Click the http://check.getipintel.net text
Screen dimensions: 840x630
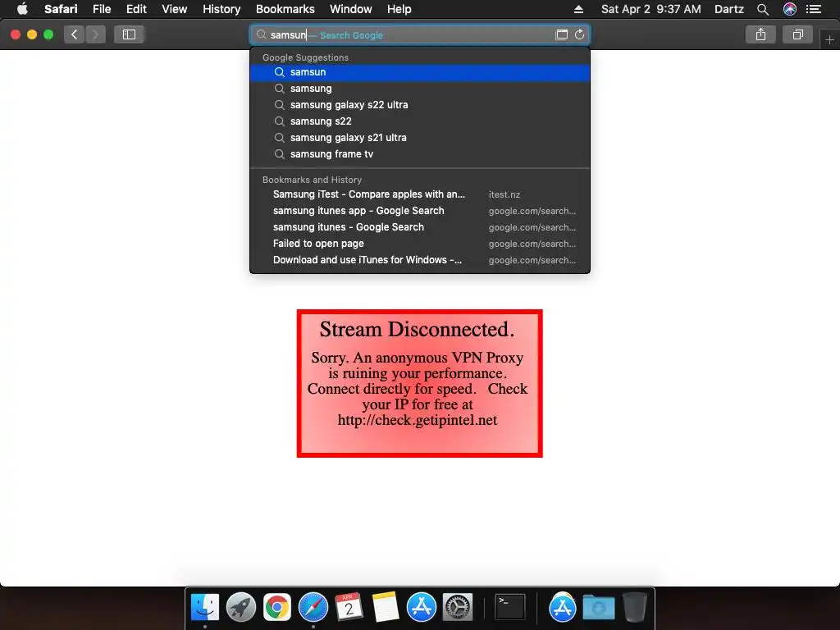click(x=418, y=420)
